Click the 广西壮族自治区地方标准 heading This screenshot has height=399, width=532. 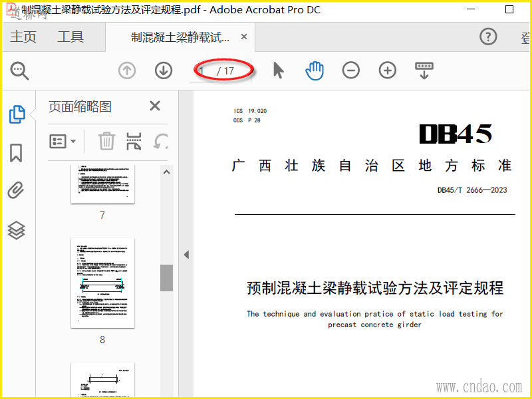(372, 166)
